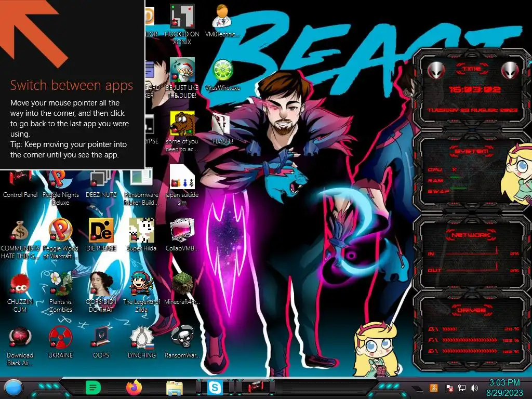The image size is (532, 399).
Task: Open the LYNCHING desktop icon
Action: coord(141,342)
